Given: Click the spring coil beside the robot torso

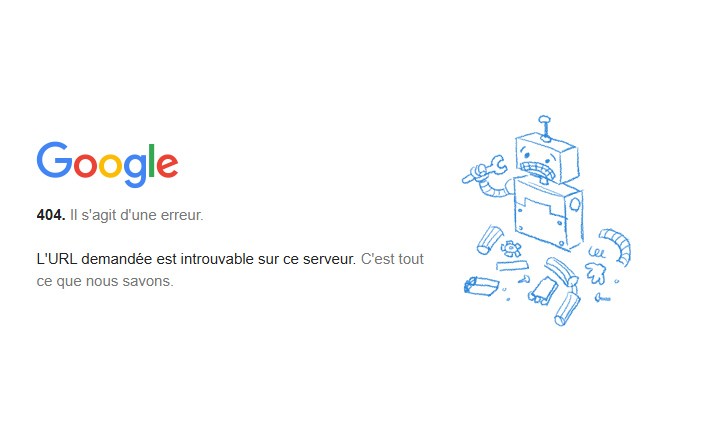Looking at the screenshot, I should (596, 252).
